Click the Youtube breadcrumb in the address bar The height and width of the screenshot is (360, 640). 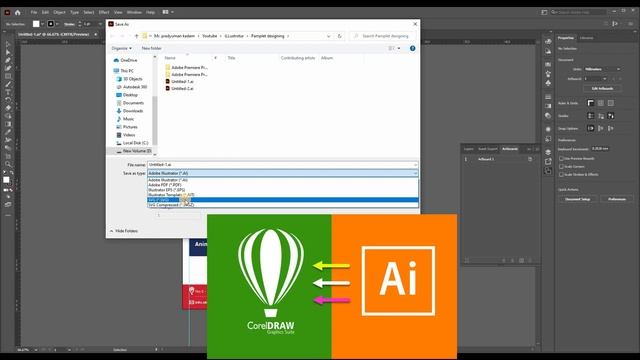(x=210, y=36)
